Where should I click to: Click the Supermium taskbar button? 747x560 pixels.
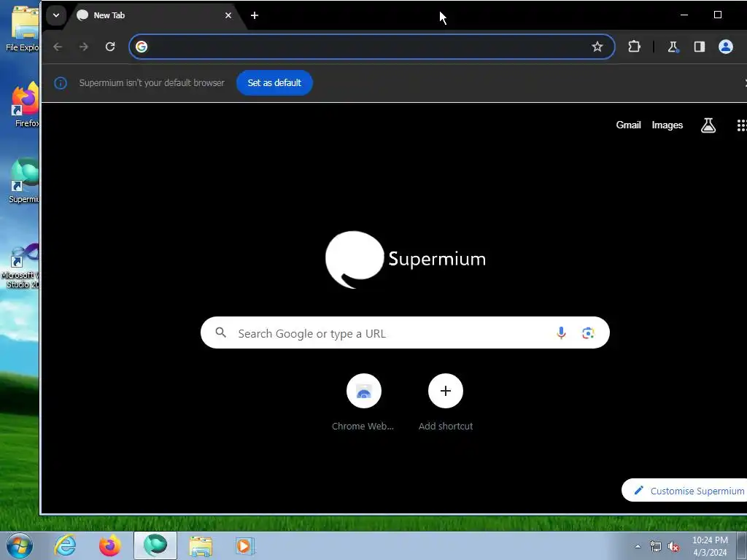(155, 545)
